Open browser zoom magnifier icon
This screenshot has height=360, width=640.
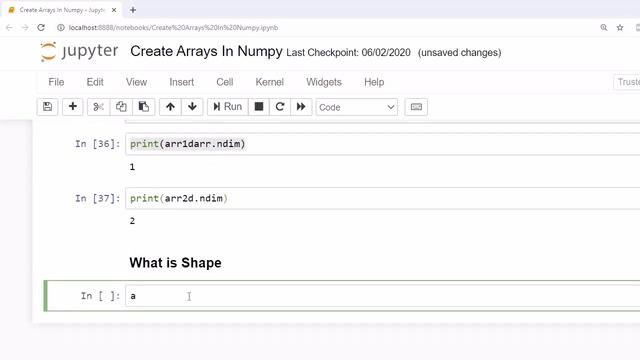tap(604, 28)
